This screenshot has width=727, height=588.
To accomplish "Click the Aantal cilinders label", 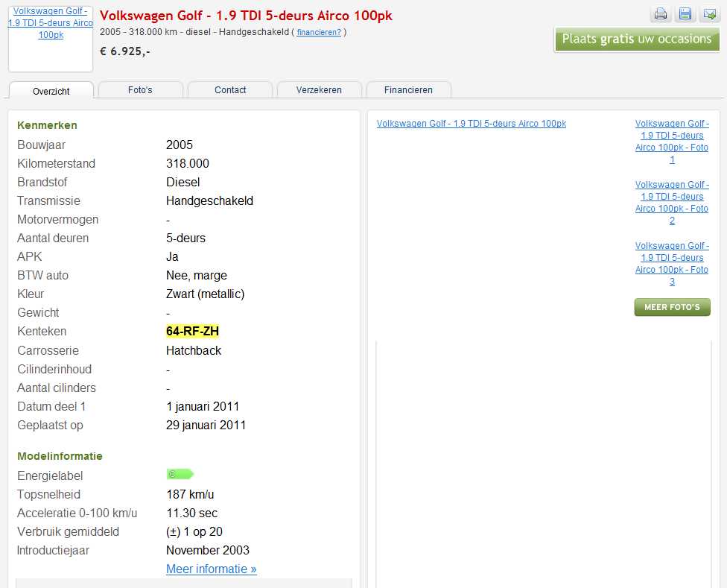I will point(57,388).
